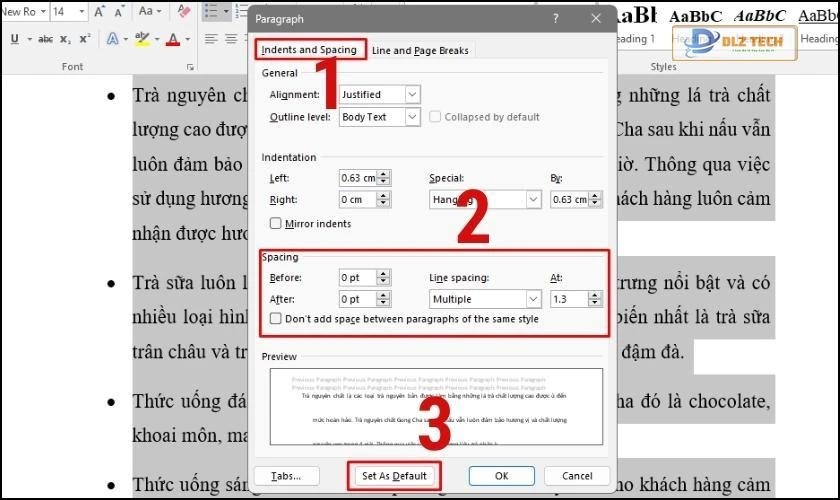Open the Change Case (Aa) menu
The width and height of the screenshot is (840, 500).
coord(149,11)
